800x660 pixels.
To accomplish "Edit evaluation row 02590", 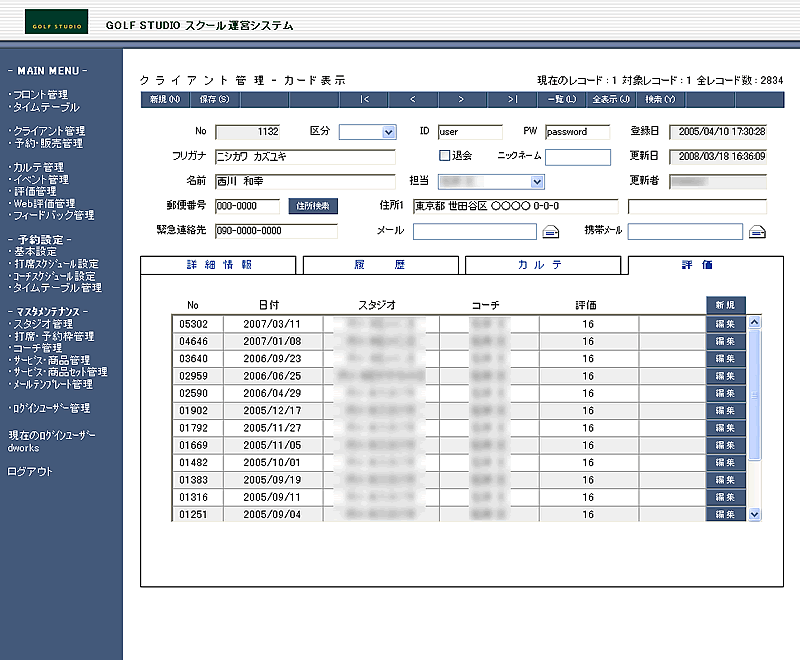I will 726,393.
